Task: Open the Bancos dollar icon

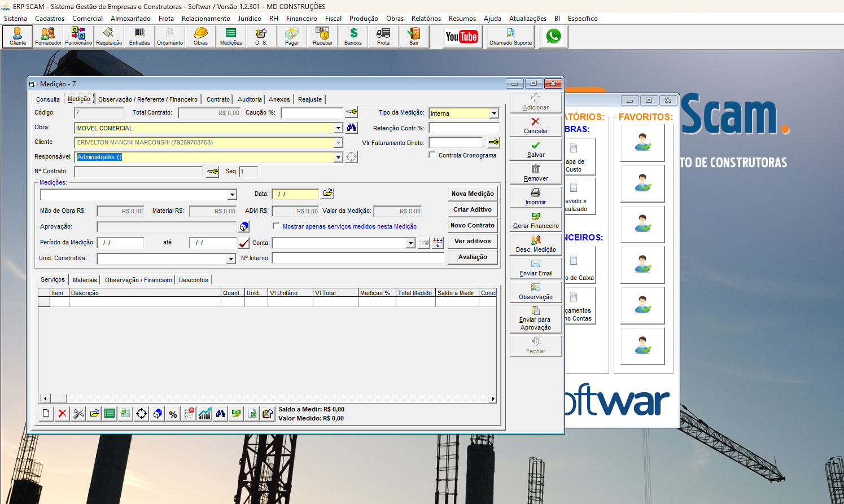Action: [x=353, y=37]
